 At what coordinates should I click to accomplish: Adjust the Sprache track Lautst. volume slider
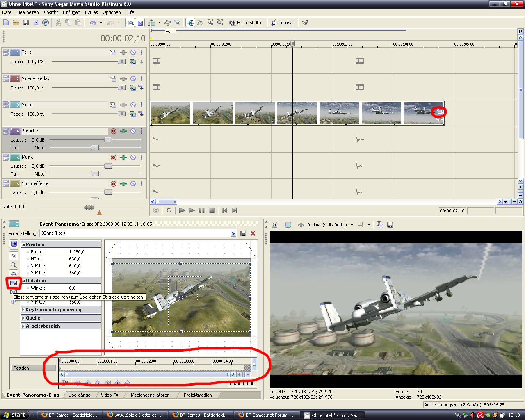tap(108, 140)
